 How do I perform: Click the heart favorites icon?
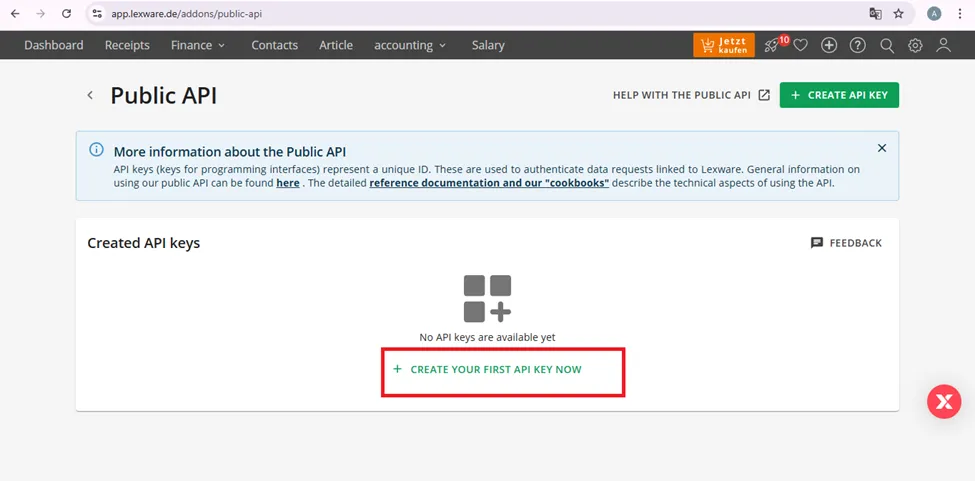pos(800,45)
